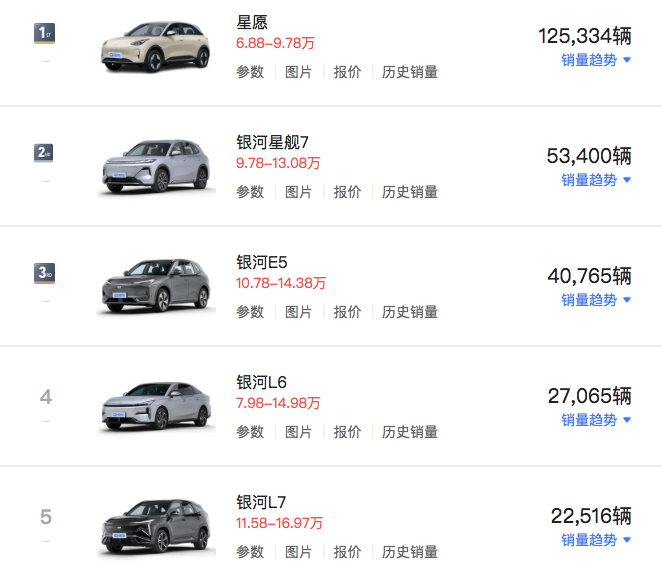Open 历史销量 link for 银河L6
Screen dimensions: 662x578
410,431
